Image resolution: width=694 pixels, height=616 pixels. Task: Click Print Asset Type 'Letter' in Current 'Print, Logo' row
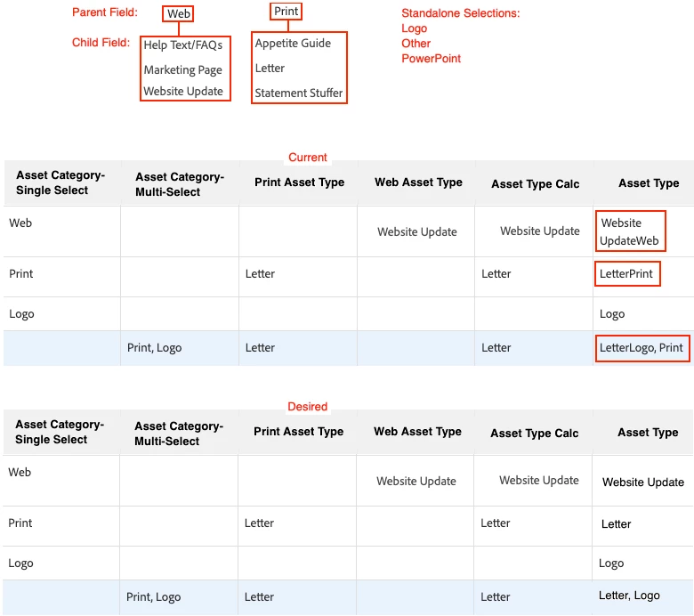pos(260,348)
